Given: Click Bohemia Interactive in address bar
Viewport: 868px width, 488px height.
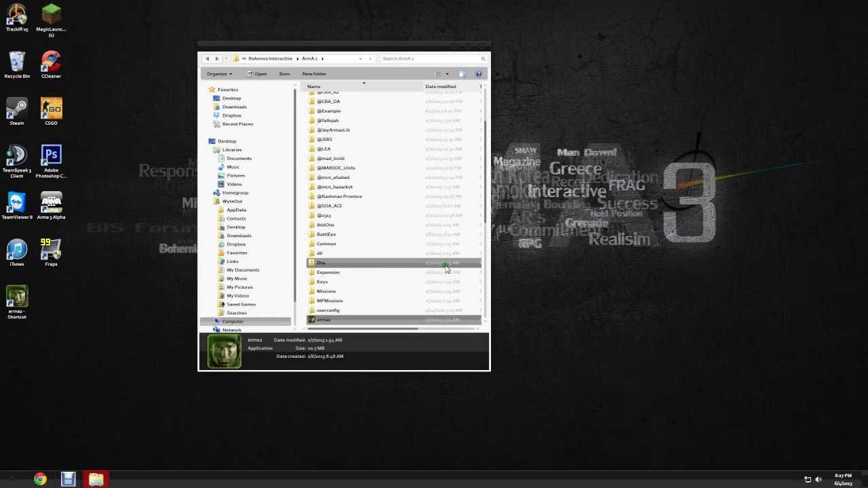Looking at the screenshot, I should pos(270,58).
